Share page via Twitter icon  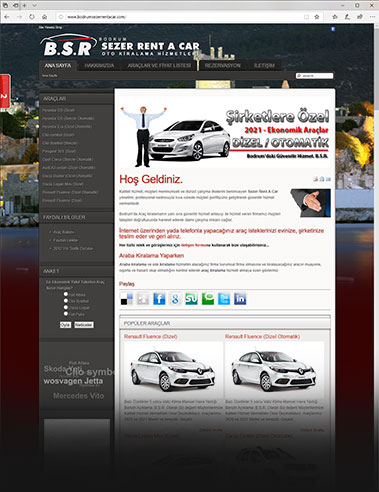point(224,298)
